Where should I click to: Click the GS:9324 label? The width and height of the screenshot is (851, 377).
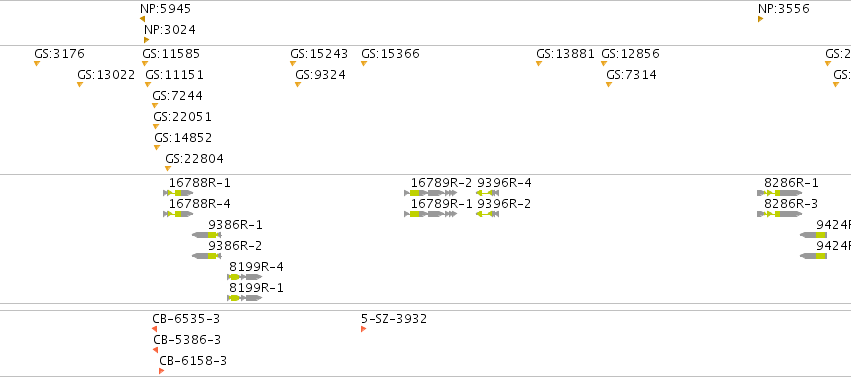[x=320, y=75]
